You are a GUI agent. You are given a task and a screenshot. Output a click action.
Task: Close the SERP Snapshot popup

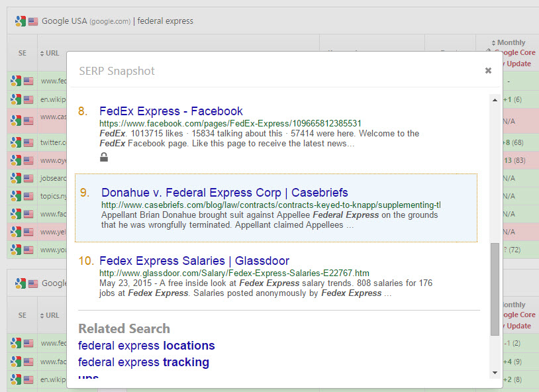pos(488,70)
